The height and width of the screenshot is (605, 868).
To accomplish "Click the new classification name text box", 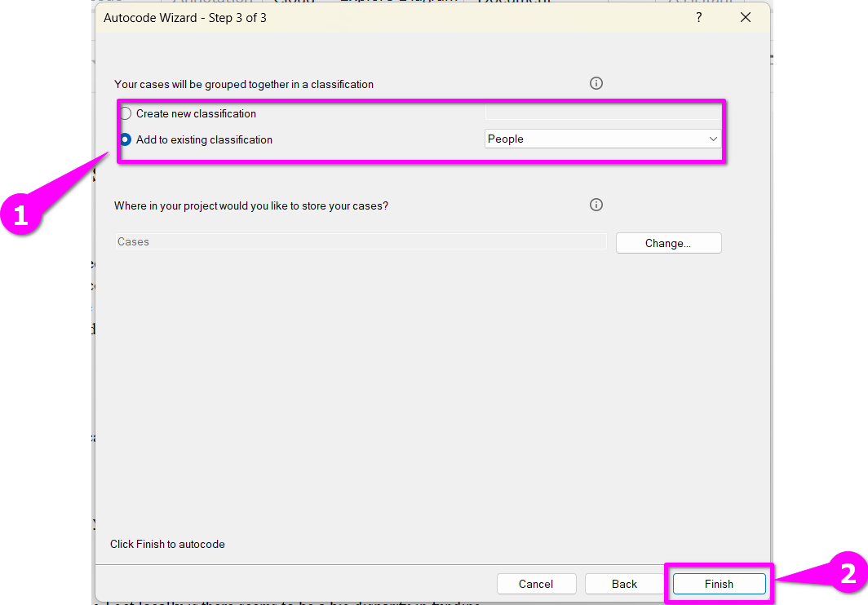I will tap(602, 113).
